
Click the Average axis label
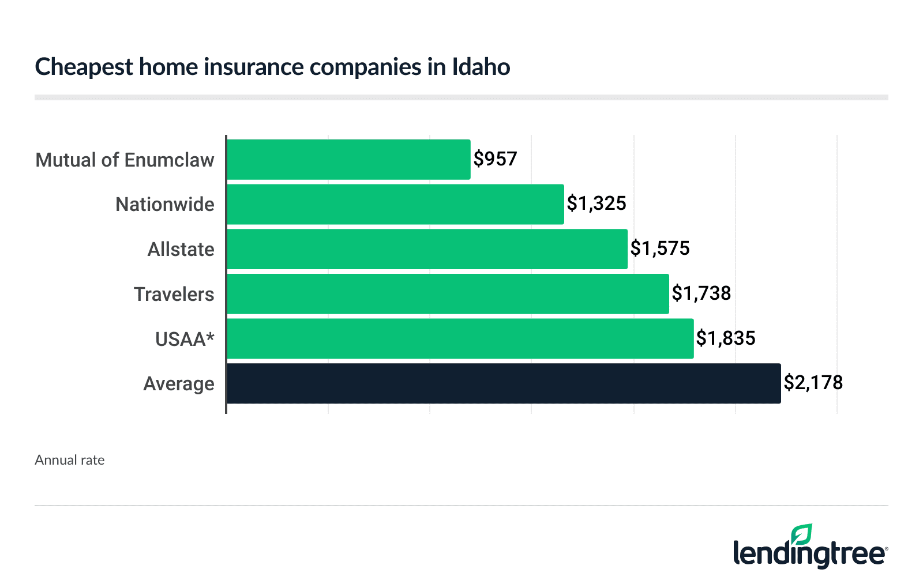(x=179, y=383)
